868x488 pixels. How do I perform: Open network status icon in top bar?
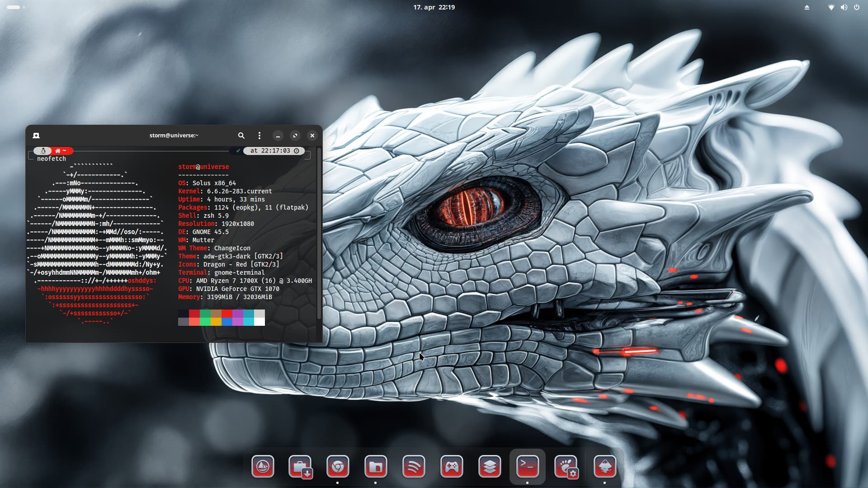pyautogui.click(x=831, y=7)
